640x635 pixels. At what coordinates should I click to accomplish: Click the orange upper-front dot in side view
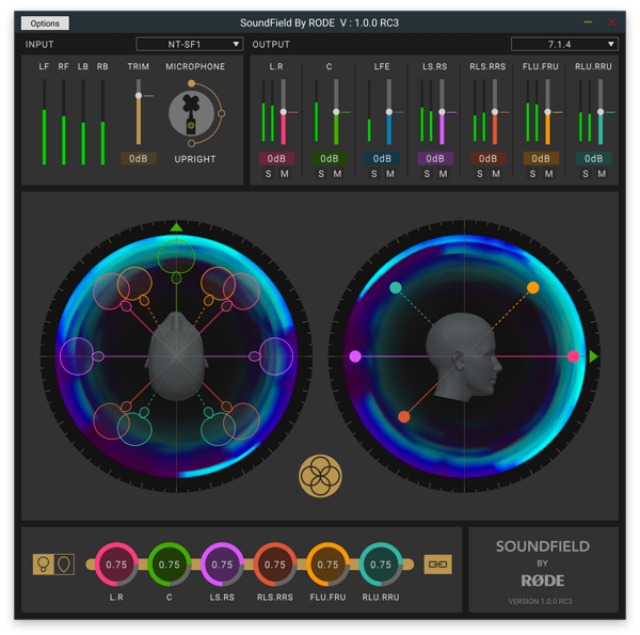coord(533,288)
